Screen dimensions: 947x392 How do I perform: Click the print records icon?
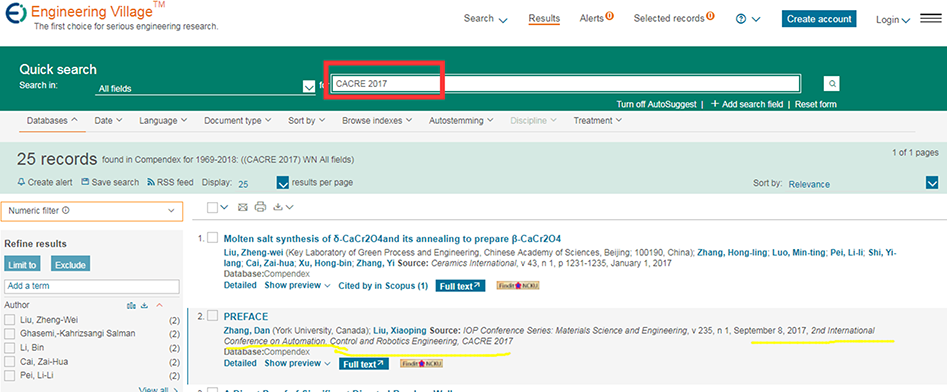260,207
